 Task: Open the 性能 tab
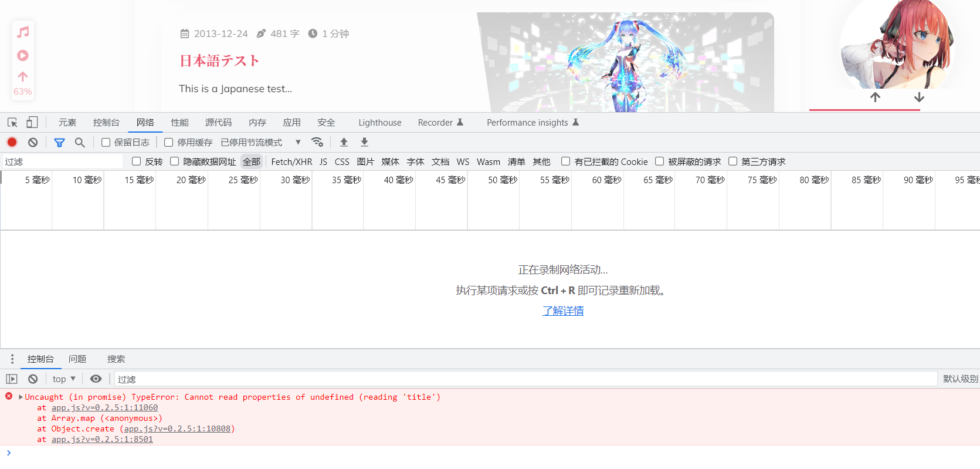(180, 122)
